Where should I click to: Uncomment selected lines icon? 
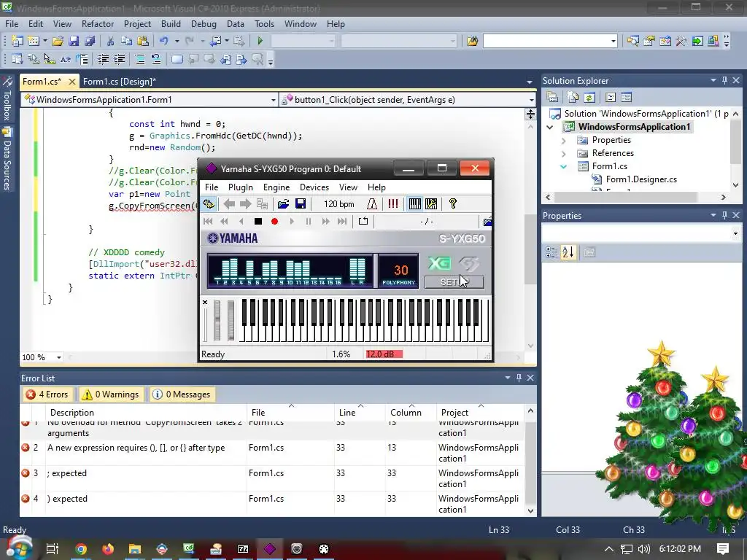156,60
